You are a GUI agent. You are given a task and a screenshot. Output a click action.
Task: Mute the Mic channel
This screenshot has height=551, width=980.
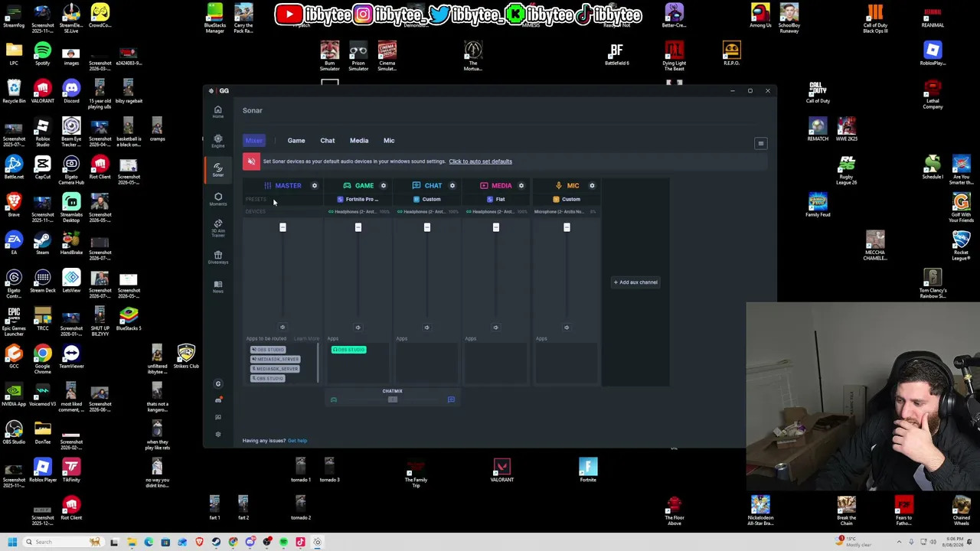[x=567, y=328]
